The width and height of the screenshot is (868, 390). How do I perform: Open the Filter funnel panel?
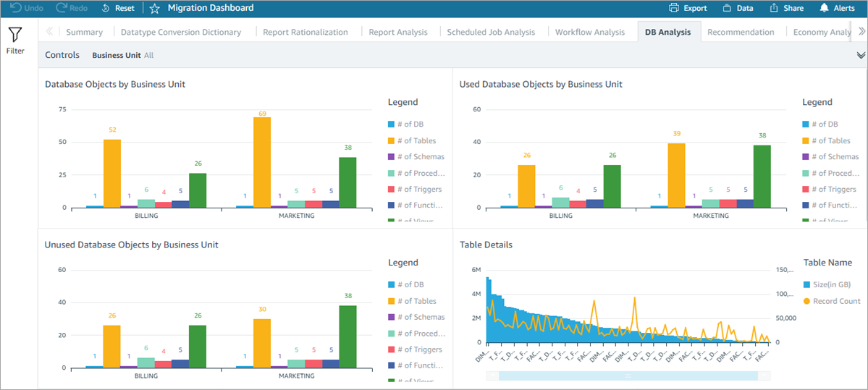(x=15, y=41)
